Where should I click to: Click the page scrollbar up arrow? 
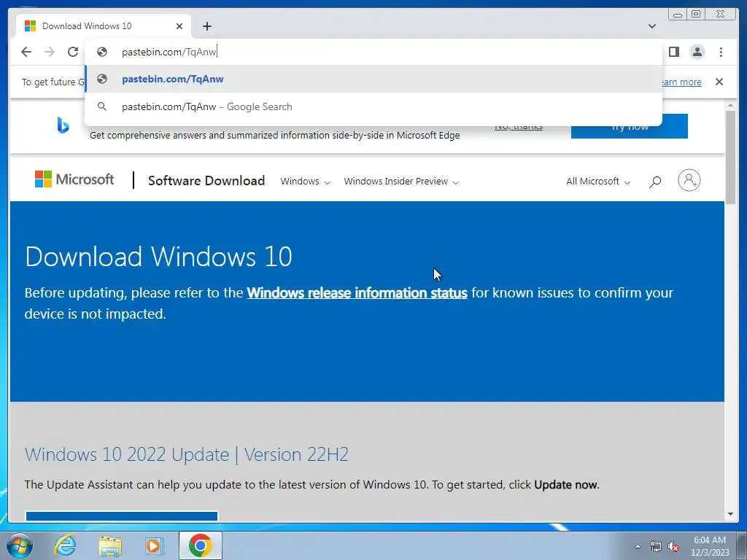coord(730,105)
